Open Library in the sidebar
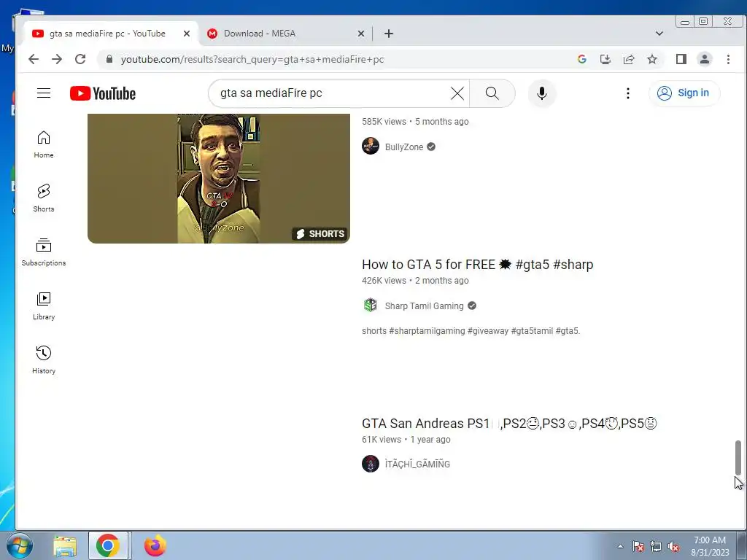The image size is (747, 560). tap(44, 306)
